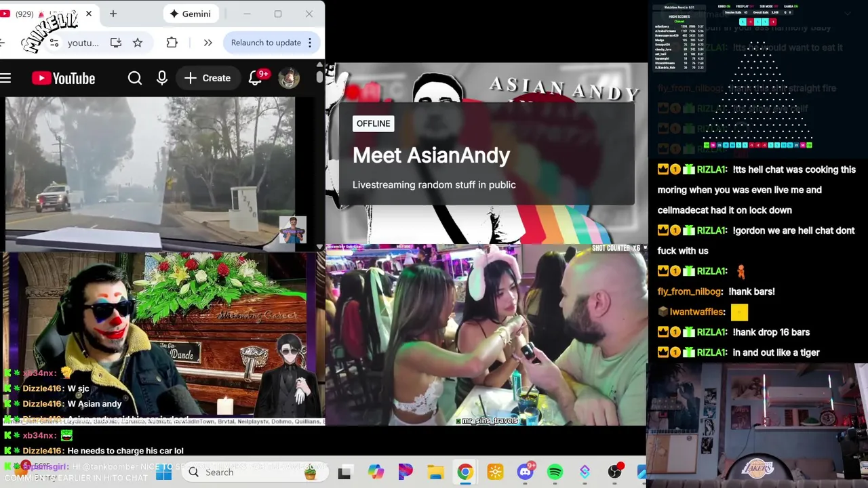The image size is (868, 488).
Task: Open Task View on taskbar
Action: 344,472
